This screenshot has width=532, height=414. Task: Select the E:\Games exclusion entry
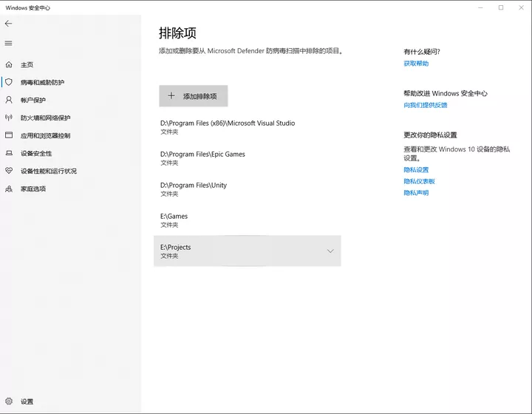(x=248, y=220)
